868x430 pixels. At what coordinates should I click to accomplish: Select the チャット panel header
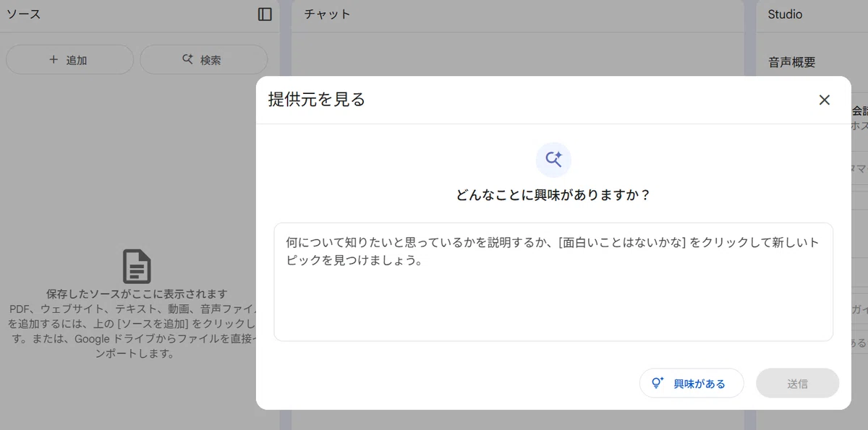pyautogui.click(x=328, y=14)
